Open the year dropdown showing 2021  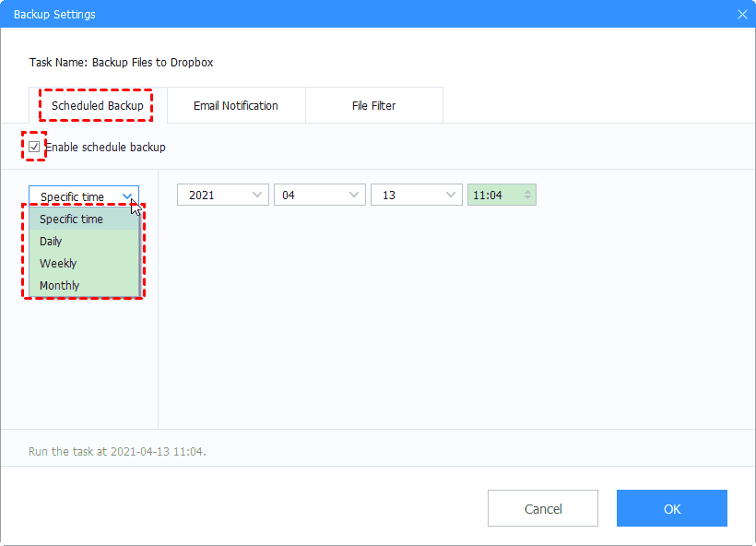click(x=223, y=195)
